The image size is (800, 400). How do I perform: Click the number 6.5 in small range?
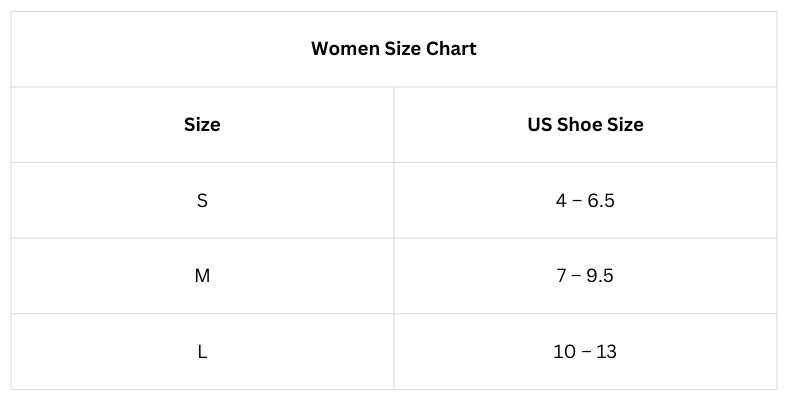[x=601, y=201]
